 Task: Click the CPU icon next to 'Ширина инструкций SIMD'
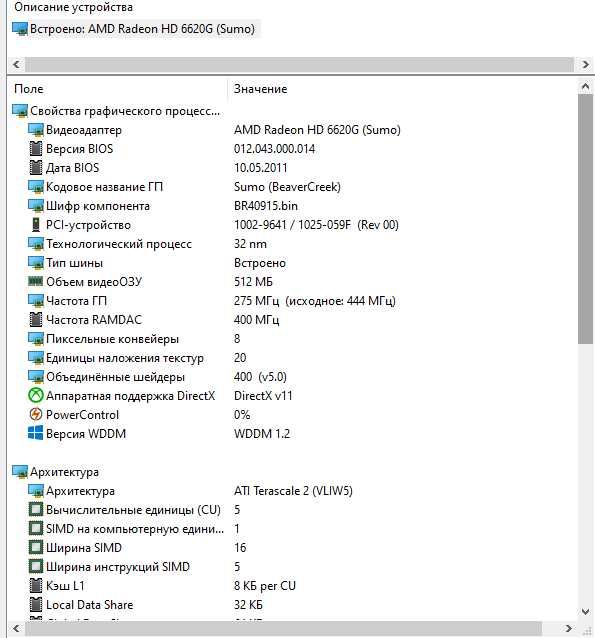36,566
